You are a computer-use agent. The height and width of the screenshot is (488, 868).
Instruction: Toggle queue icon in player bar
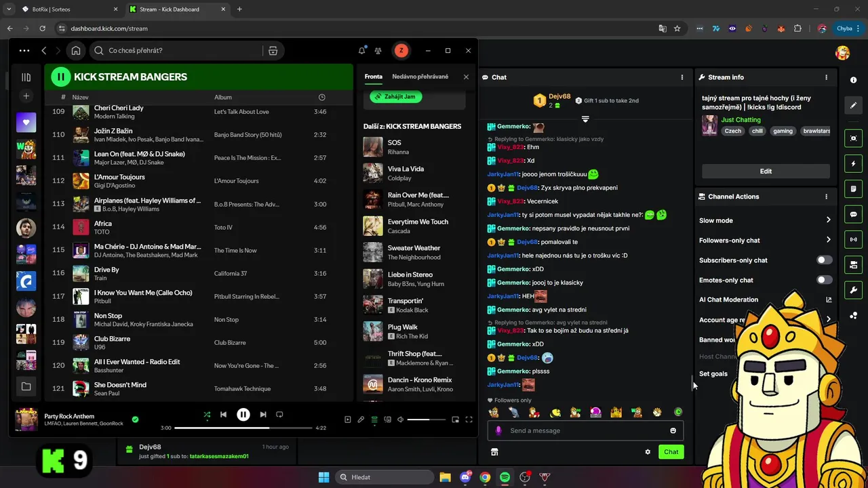(x=374, y=420)
